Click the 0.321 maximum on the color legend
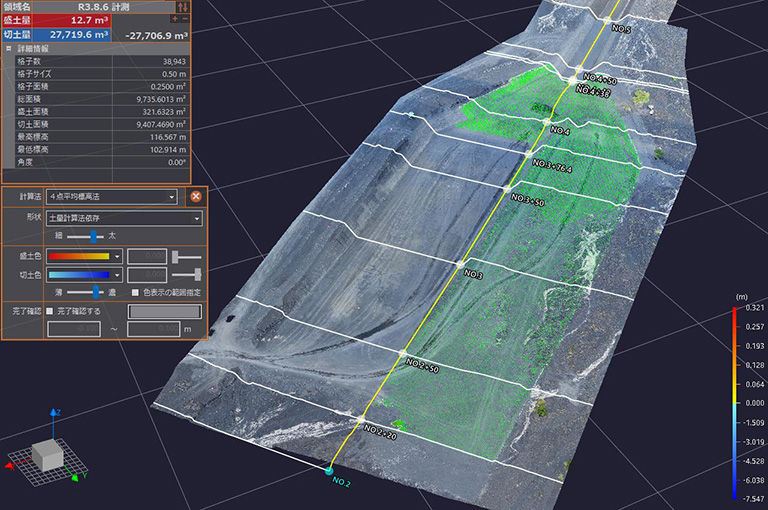 pos(754,308)
